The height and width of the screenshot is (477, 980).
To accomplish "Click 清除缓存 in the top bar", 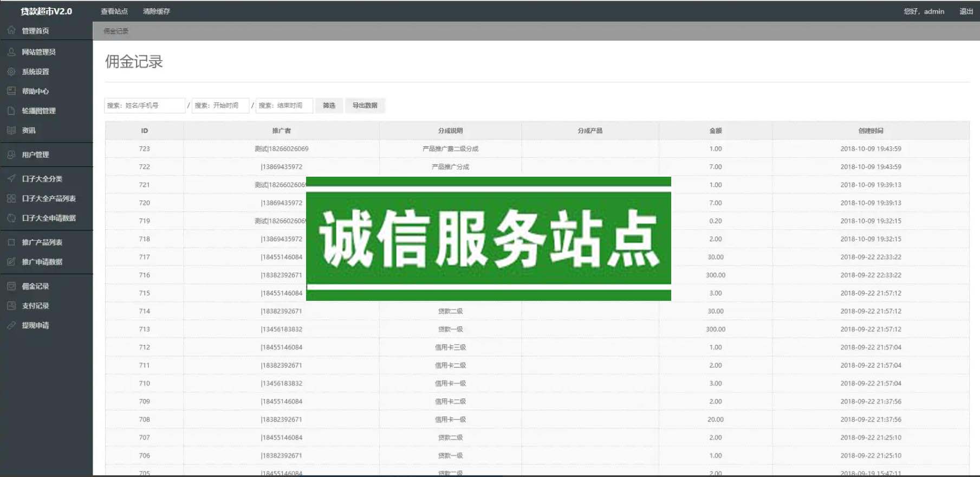I will coord(157,11).
